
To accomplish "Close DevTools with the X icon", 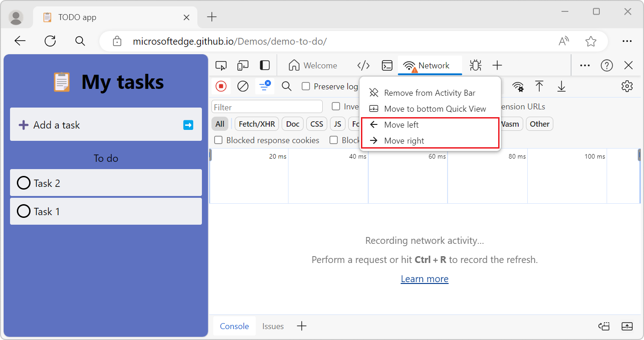I will click(629, 66).
